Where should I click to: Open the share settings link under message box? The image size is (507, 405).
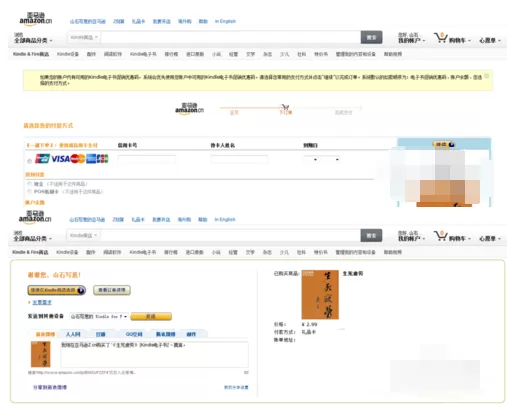tap(236, 387)
